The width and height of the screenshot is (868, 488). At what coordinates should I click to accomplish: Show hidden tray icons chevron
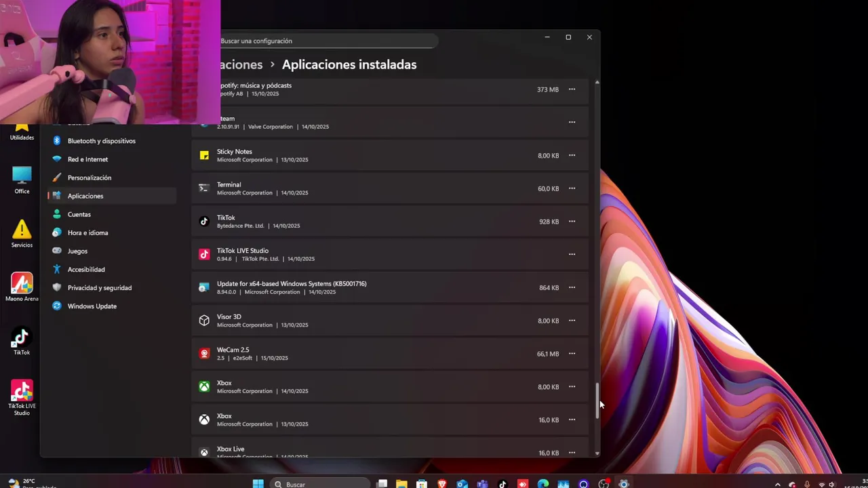click(x=777, y=485)
